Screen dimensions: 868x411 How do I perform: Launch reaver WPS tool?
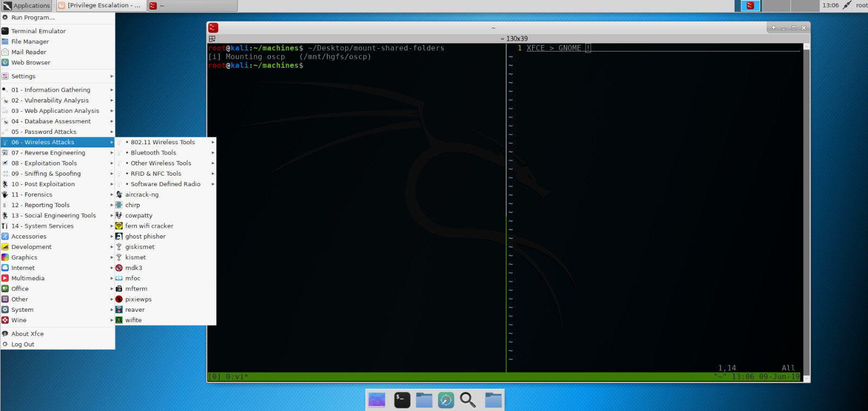coord(165,310)
